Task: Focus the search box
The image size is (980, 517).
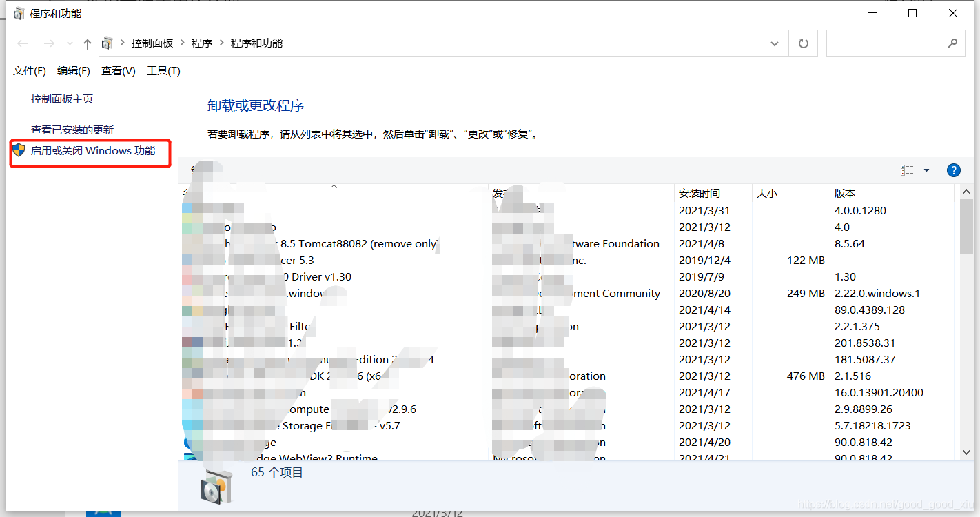Action: tap(896, 43)
